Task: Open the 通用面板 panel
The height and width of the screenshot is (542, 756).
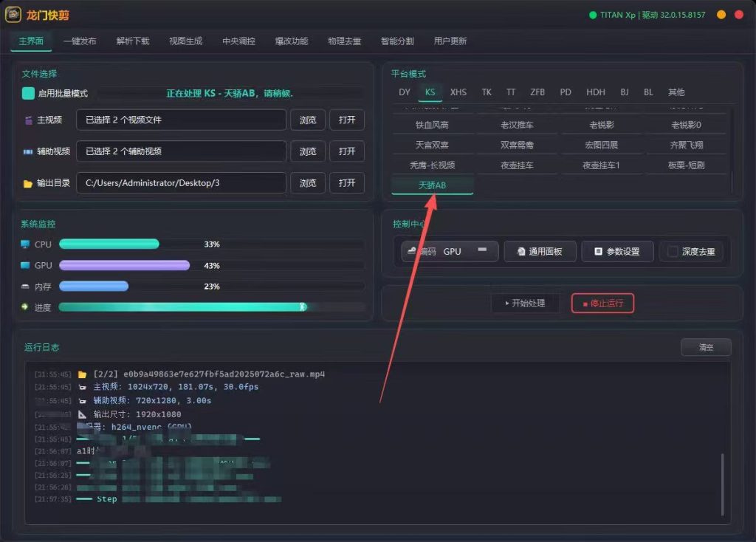Action: pyautogui.click(x=540, y=251)
